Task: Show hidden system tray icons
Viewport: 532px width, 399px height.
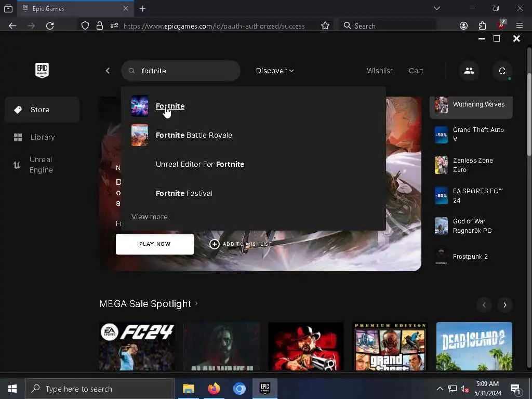Action: 440,389
